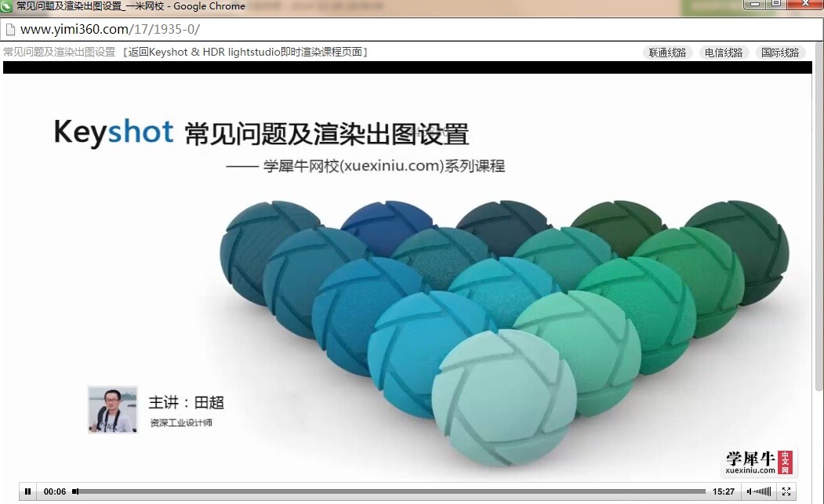This screenshot has height=504, width=824.
Task: Switch to 联通线路 line
Action: pyautogui.click(x=667, y=53)
